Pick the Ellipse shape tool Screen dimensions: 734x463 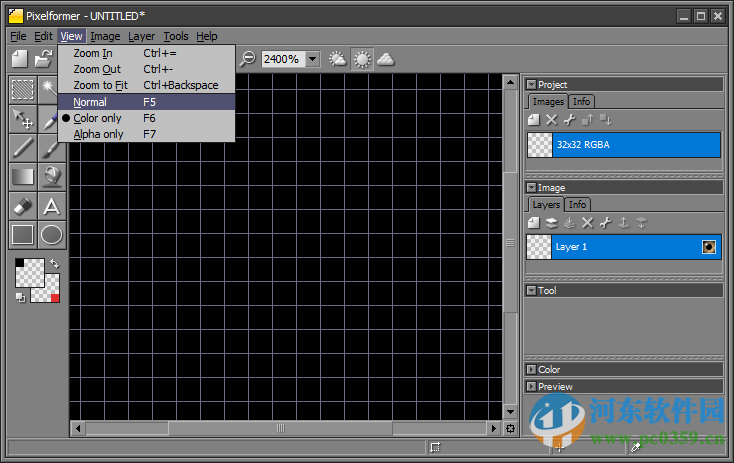(51, 235)
